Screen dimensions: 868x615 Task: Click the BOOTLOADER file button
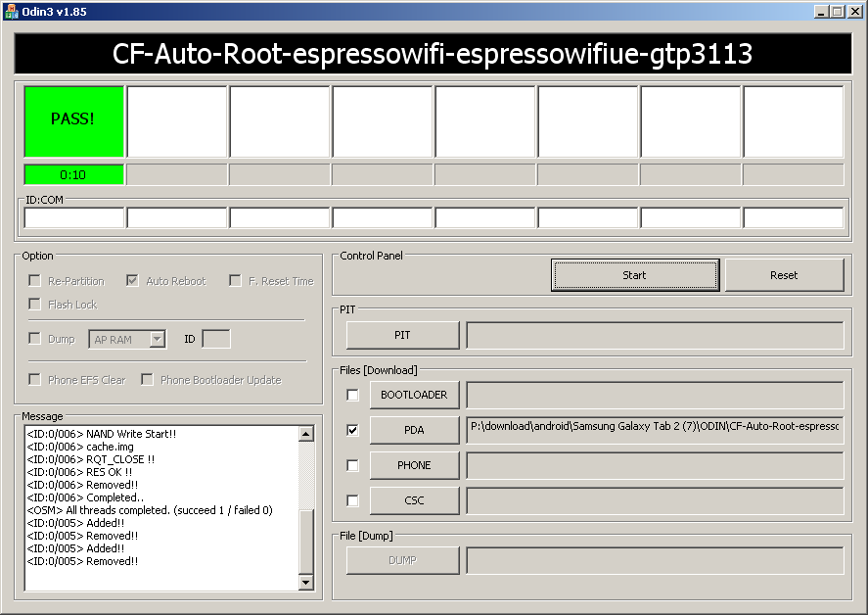414,395
